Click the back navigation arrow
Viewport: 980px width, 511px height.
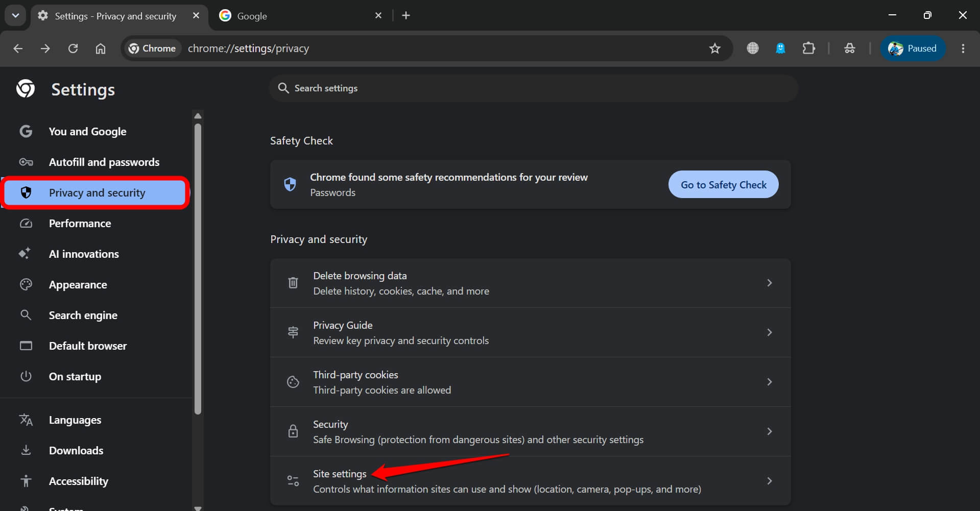[x=18, y=48]
